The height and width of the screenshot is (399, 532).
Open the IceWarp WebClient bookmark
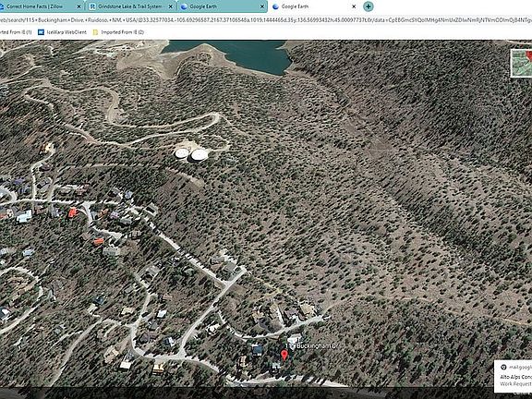click(x=62, y=32)
